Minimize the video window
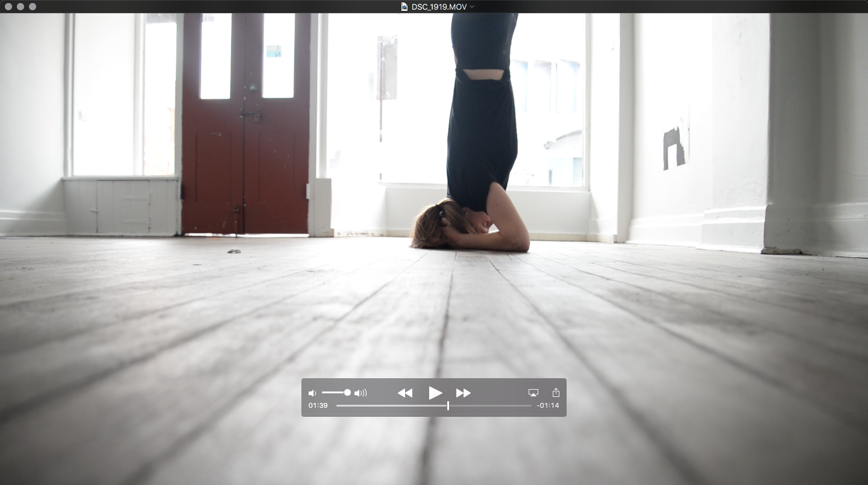Viewport: 868px width, 485px height. pos(20,7)
